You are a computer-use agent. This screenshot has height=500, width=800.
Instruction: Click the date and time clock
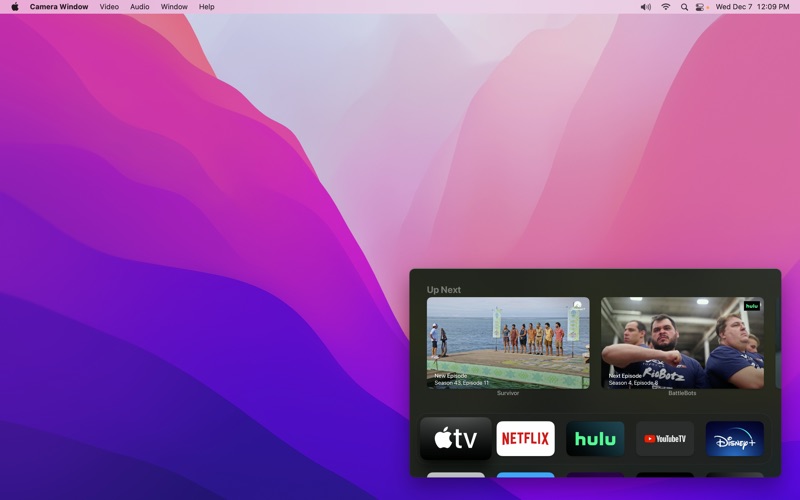[752, 7]
